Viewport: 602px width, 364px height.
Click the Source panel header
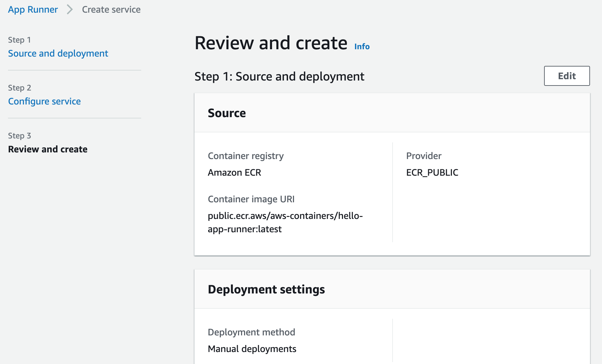(227, 113)
